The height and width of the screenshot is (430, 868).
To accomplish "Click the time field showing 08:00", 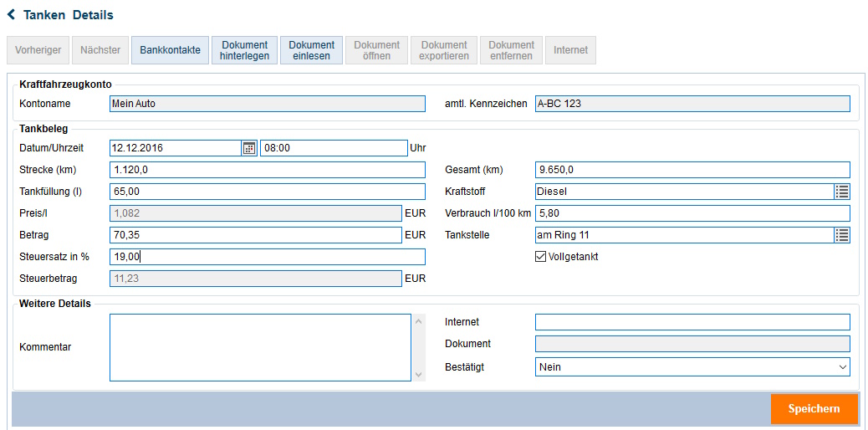I will pos(334,148).
